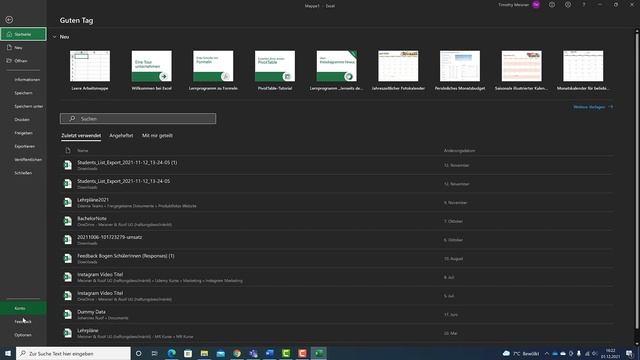Switch to Excel in the taskbar

[319, 353]
